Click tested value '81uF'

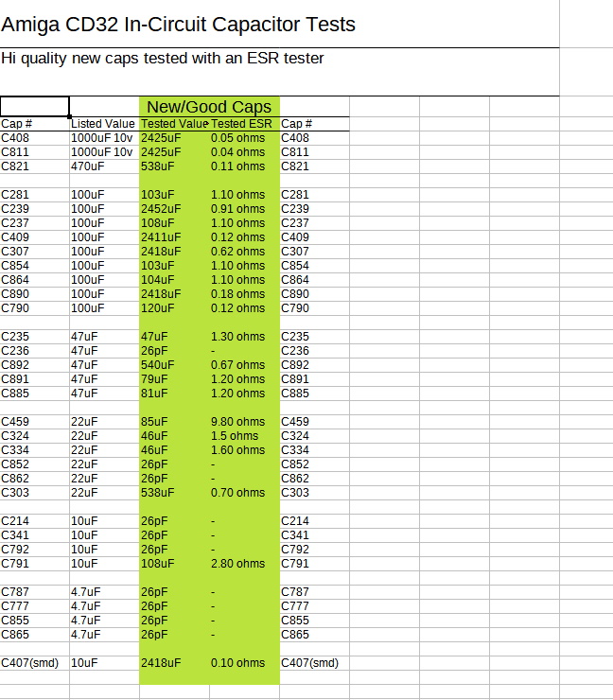click(154, 394)
